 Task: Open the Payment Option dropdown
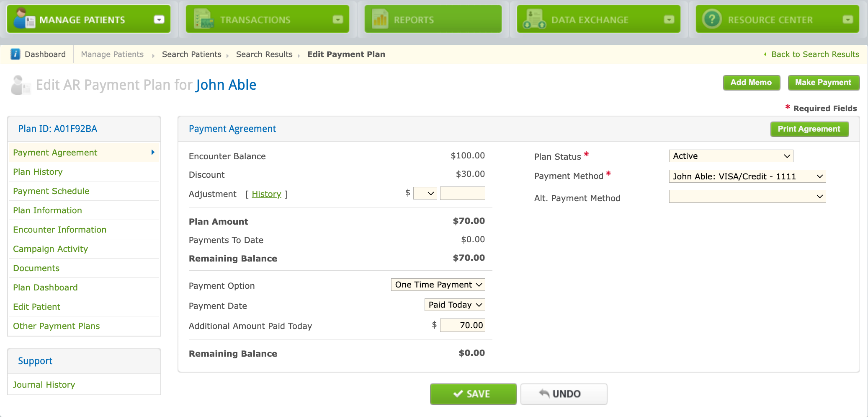tap(438, 285)
